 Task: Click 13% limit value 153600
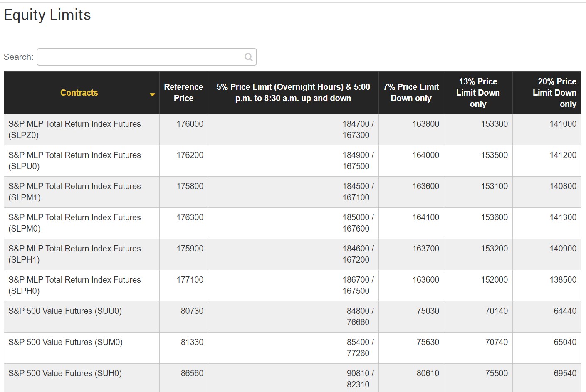[x=495, y=217]
